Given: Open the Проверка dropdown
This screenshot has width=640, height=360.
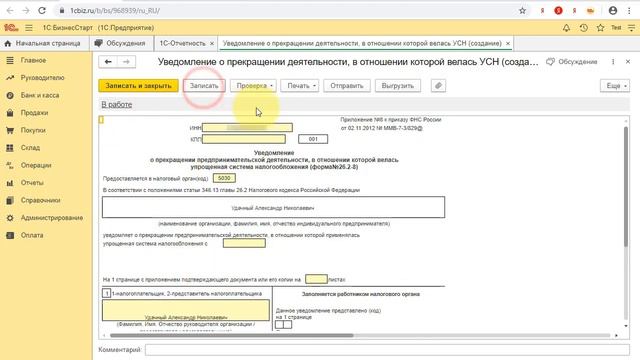Looking at the screenshot, I should pyautogui.click(x=253, y=86).
